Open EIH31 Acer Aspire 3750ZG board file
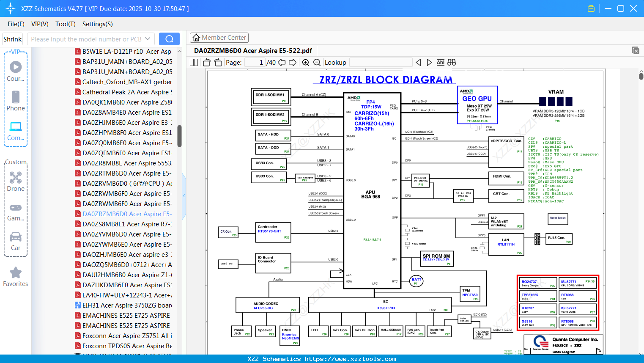Viewport: 644px width, 363px height. 123,305
